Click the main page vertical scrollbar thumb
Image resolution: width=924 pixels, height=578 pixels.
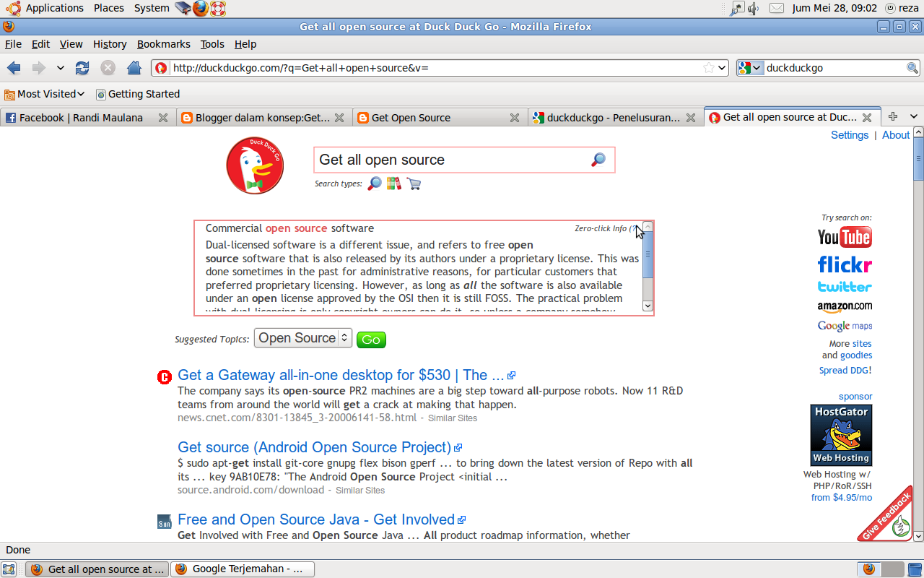coord(918,158)
